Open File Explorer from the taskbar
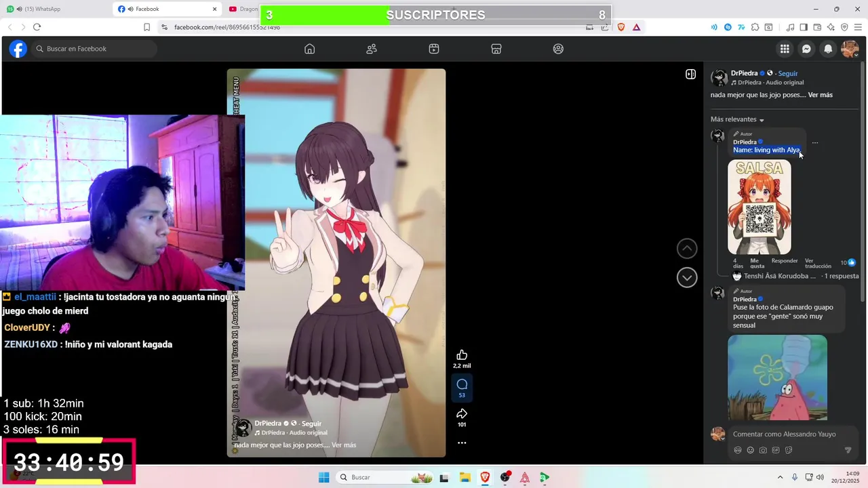Viewport: 868px width, 488px height. [465, 477]
